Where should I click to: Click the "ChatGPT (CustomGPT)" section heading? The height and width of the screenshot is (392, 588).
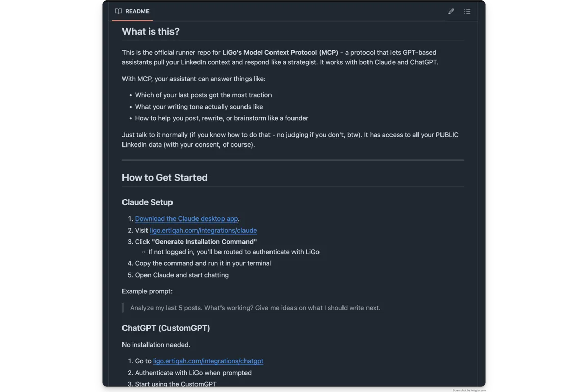click(166, 328)
